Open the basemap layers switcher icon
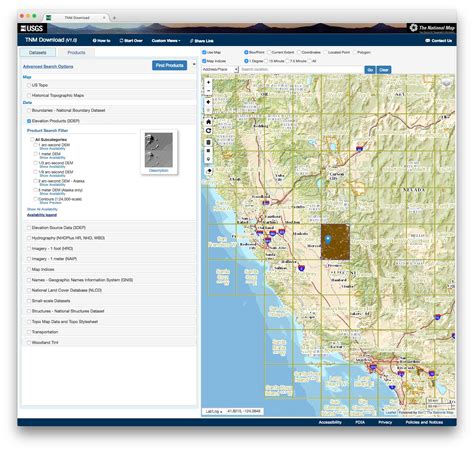Image resolution: width=474 pixels, height=451 pixels. (446, 83)
